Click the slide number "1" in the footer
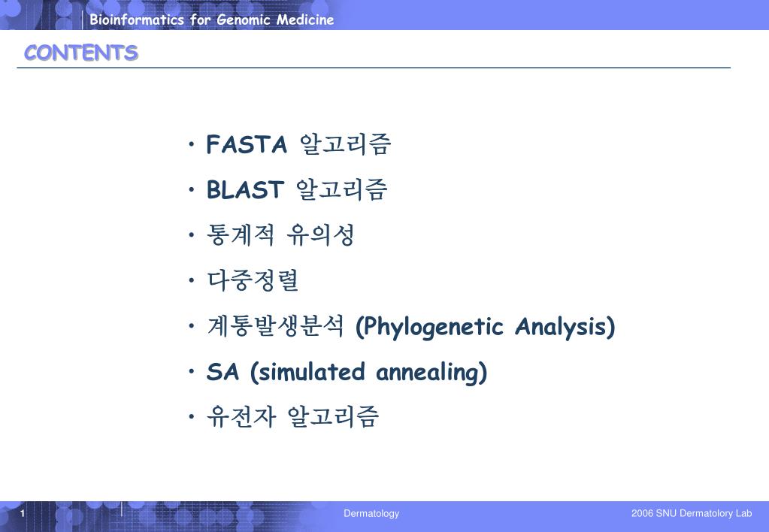This screenshot has width=769, height=532. (x=23, y=513)
